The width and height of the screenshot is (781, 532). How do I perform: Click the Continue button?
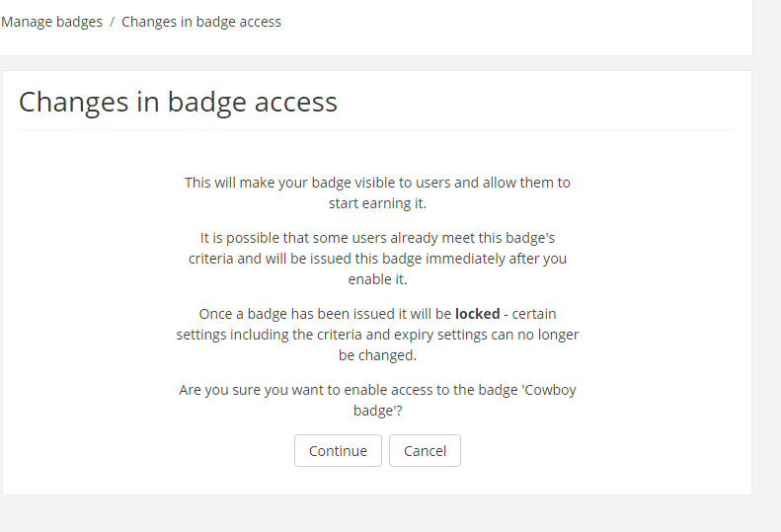[x=338, y=451]
